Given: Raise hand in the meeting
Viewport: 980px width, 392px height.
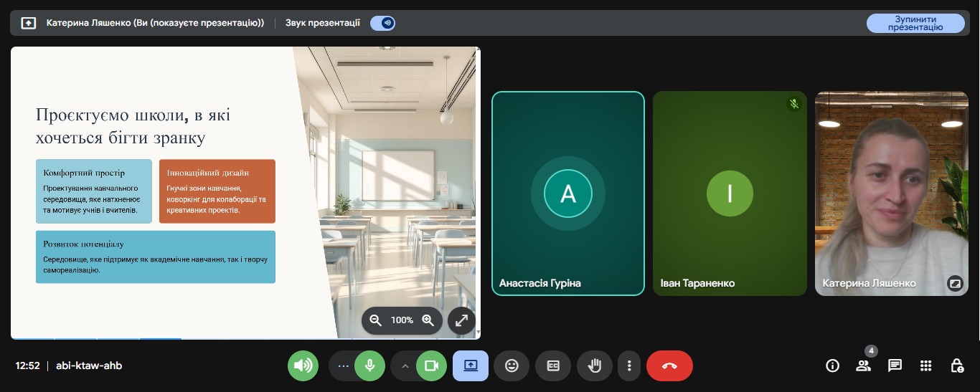Looking at the screenshot, I should [x=594, y=365].
